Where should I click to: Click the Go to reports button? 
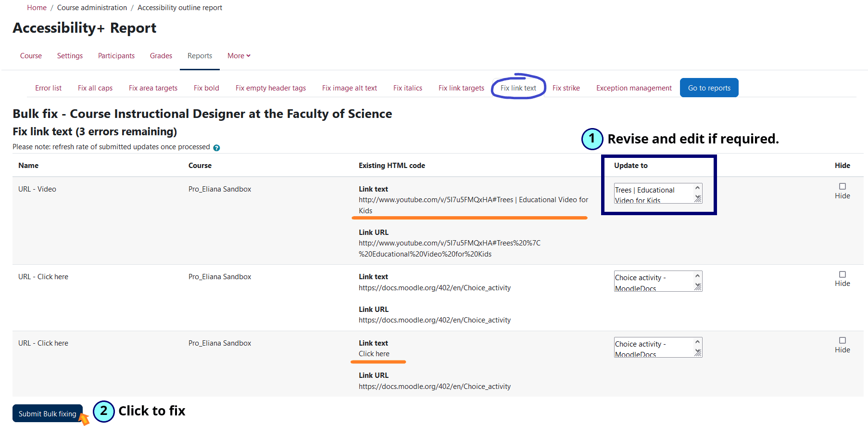[709, 88]
